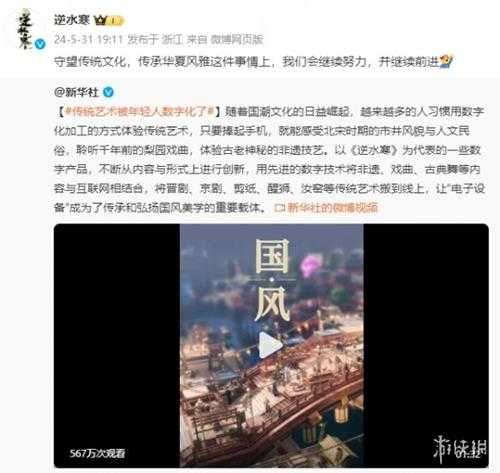Viewport: 500px width, 473px height.
Task: Click video icon before 新华社的微博视频
Action: click(x=279, y=208)
